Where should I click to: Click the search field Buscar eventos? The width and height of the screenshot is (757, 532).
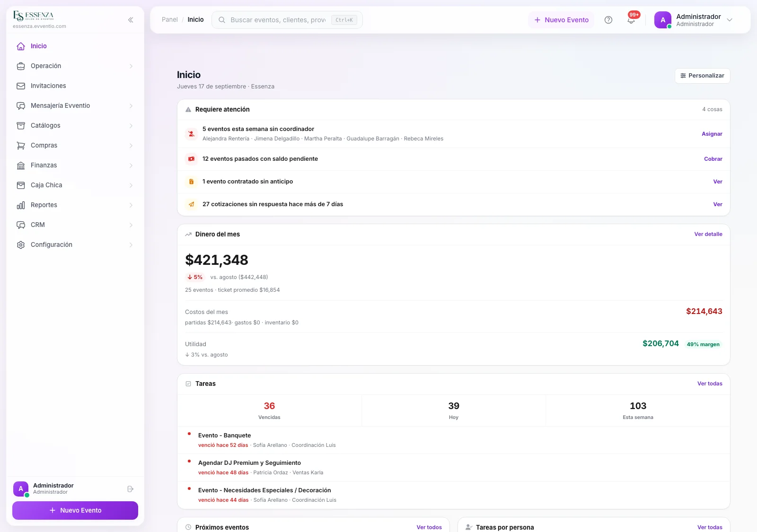[x=287, y=20]
